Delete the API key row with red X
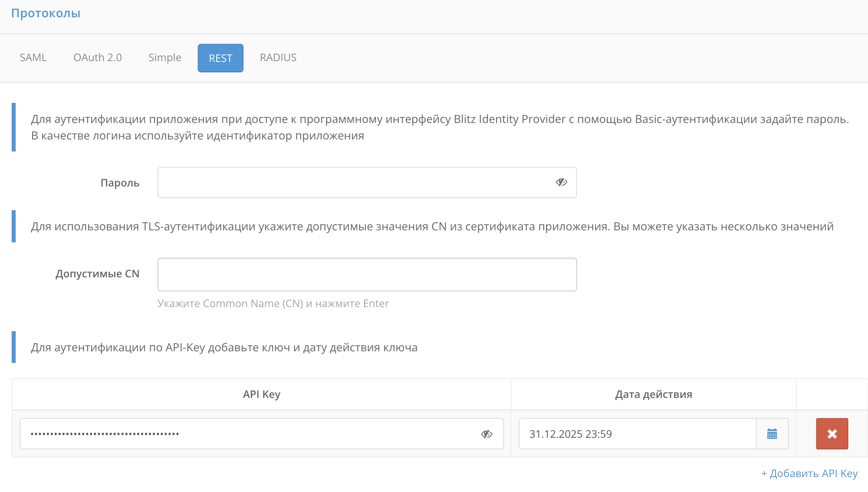 click(832, 434)
